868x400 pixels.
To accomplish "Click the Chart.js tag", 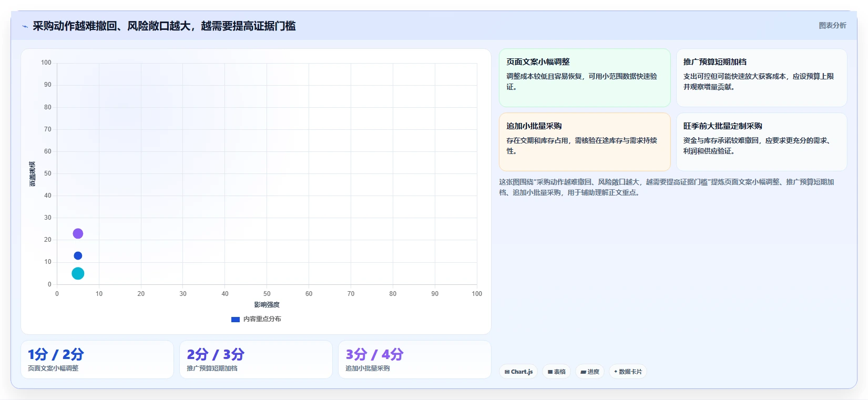I will pyautogui.click(x=518, y=372).
